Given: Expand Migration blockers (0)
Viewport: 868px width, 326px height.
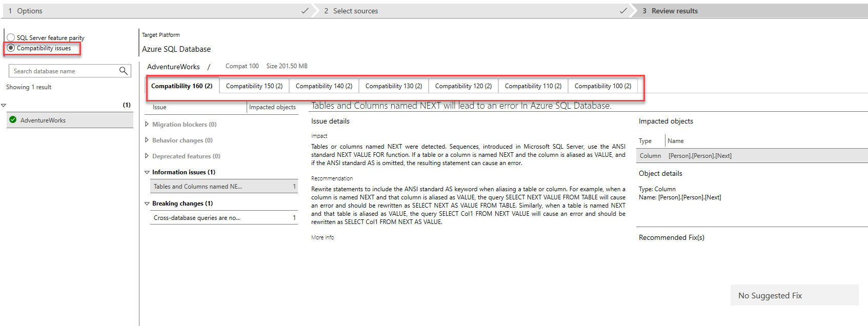Looking at the screenshot, I should pos(147,124).
